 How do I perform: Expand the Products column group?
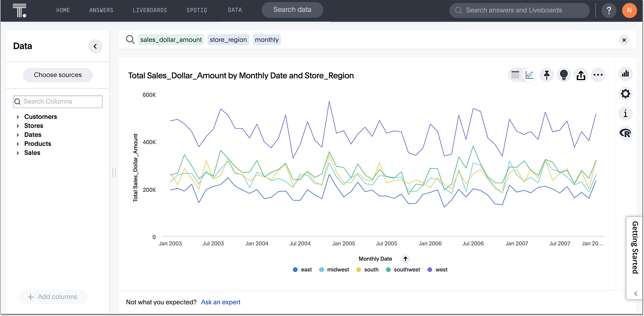click(x=18, y=144)
